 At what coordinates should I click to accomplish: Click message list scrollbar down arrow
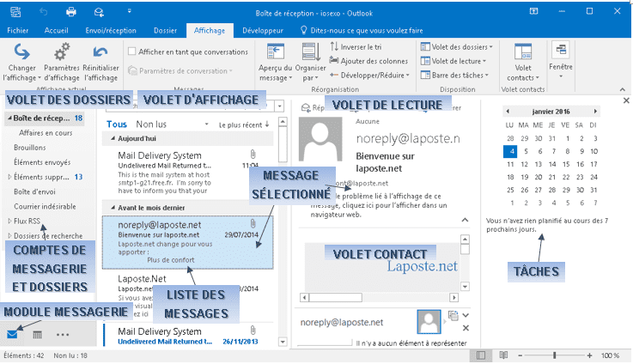283,342
